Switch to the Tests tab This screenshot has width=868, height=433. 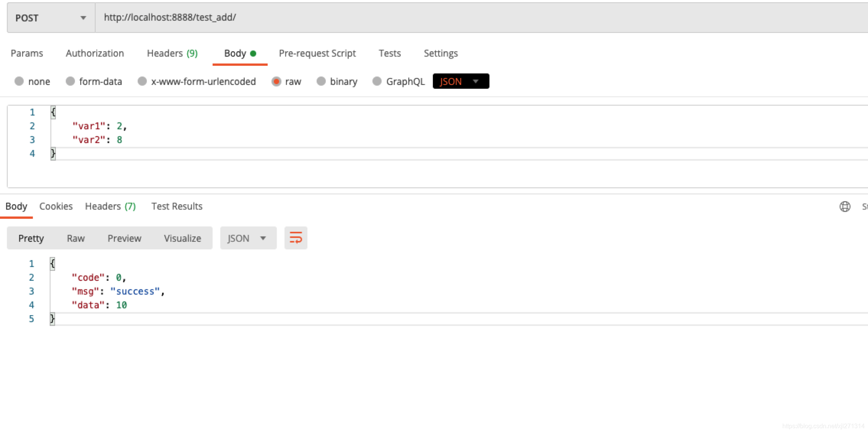pos(390,53)
